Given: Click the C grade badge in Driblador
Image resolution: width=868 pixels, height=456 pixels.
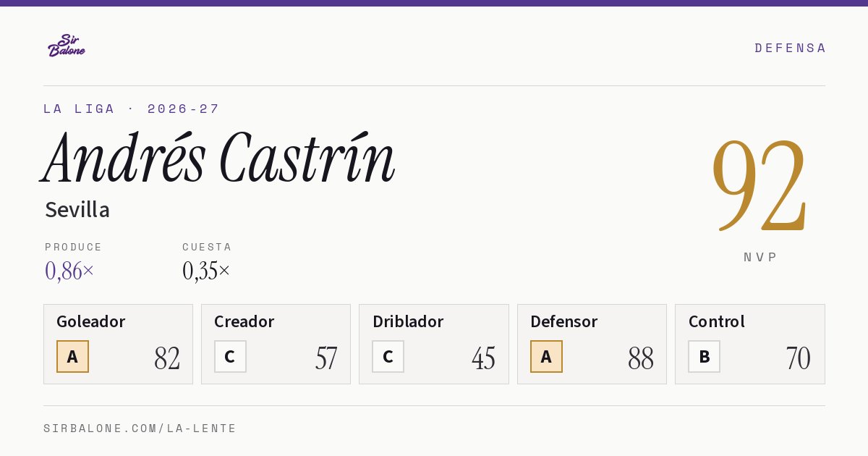Looking at the screenshot, I should tap(388, 357).
